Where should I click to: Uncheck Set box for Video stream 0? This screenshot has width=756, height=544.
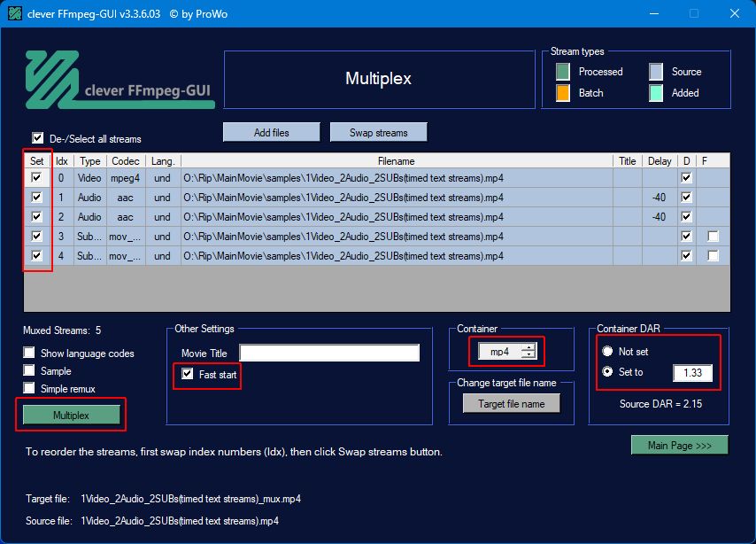pos(36,177)
